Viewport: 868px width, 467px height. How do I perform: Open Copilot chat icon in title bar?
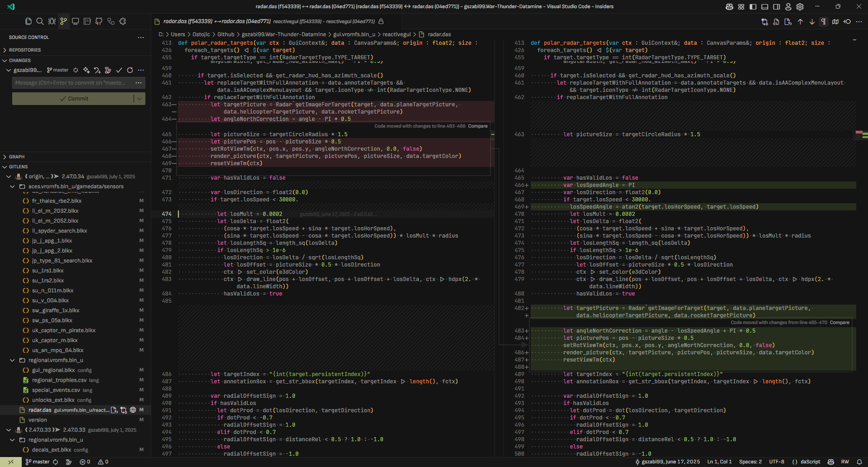coord(729,7)
